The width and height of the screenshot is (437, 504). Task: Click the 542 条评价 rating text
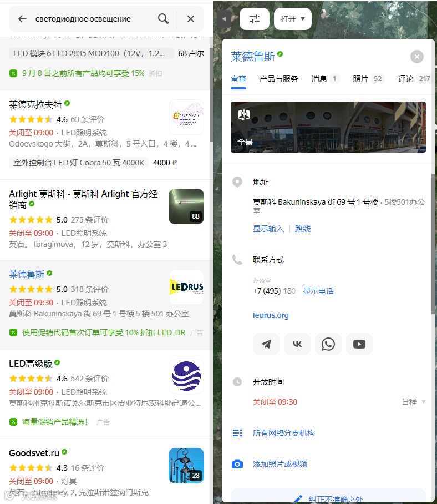(x=90, y=379)
